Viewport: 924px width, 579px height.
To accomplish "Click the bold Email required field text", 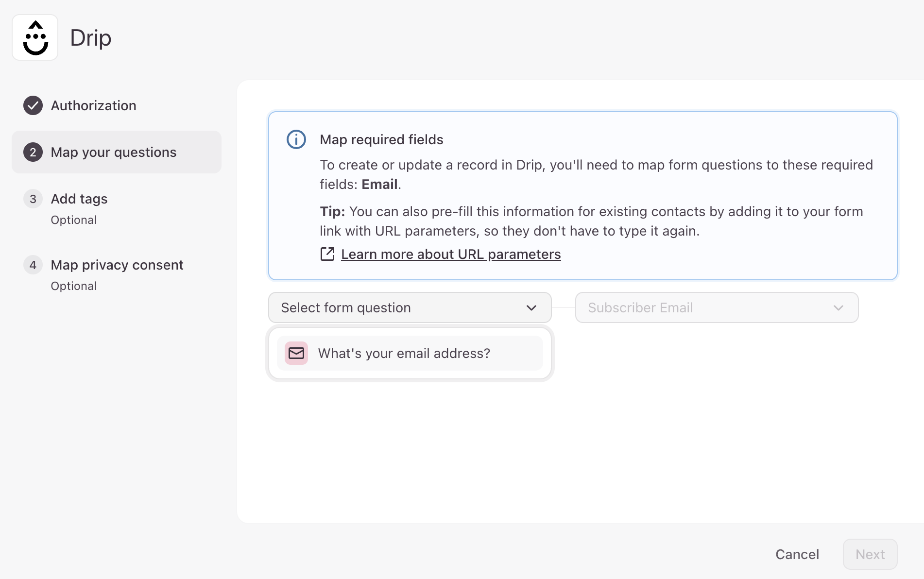I will [x=379, y=184].
